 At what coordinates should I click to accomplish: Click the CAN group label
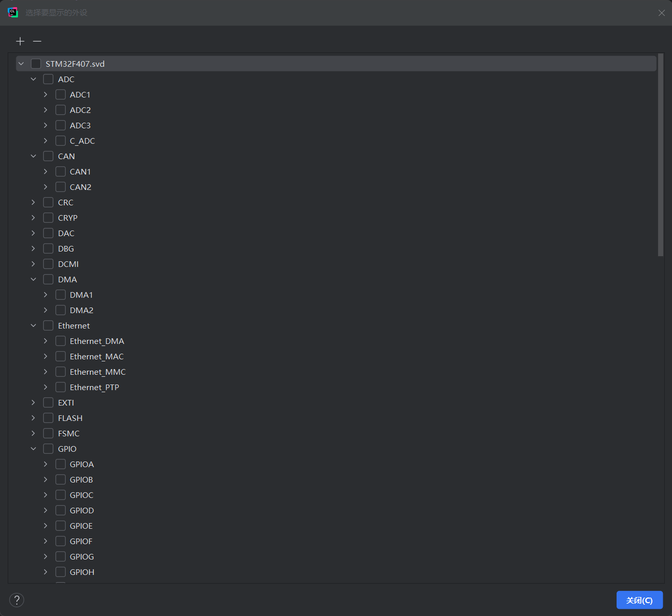pos(66,156)
